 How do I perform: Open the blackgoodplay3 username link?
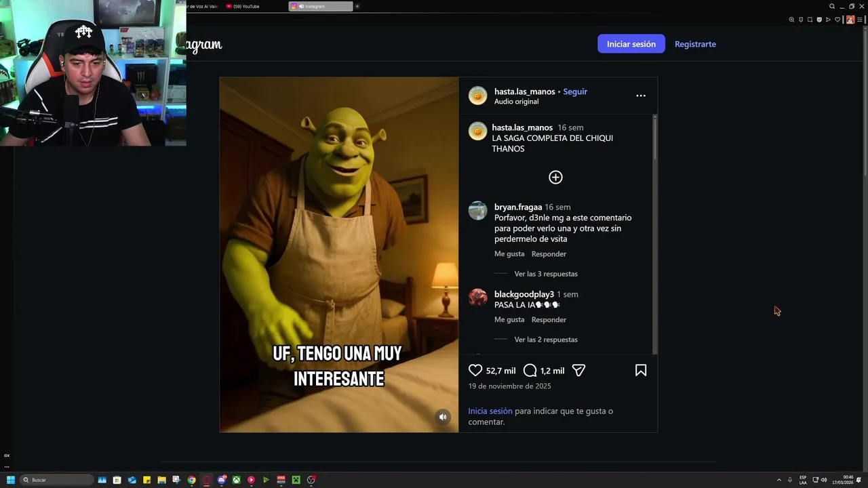[x=524, y=295]
